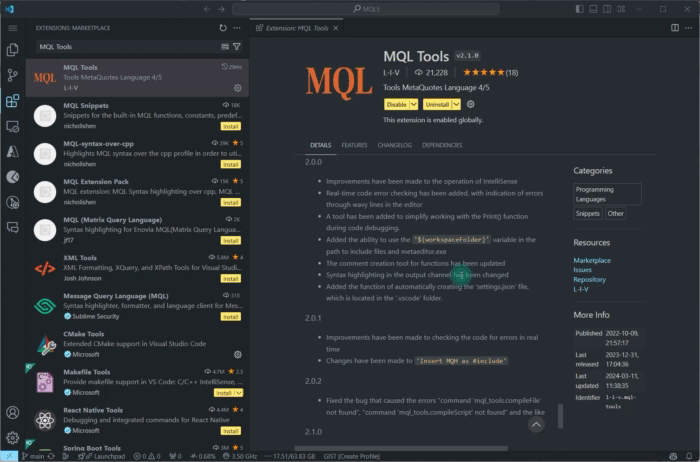Disable the MQL Tools extension
Image resolution: width=700 pixels, height=462 pixels.
click(396, 104)
